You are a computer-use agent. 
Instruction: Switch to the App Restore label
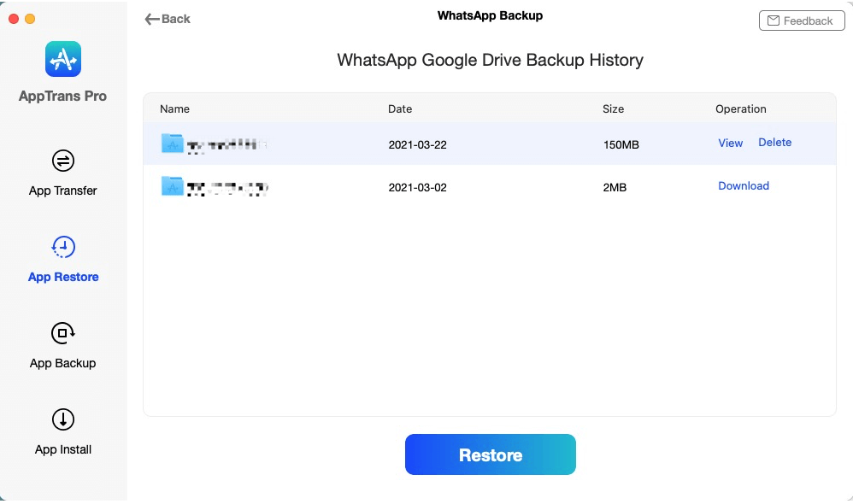pyautogui.click(x=63, y=277)
